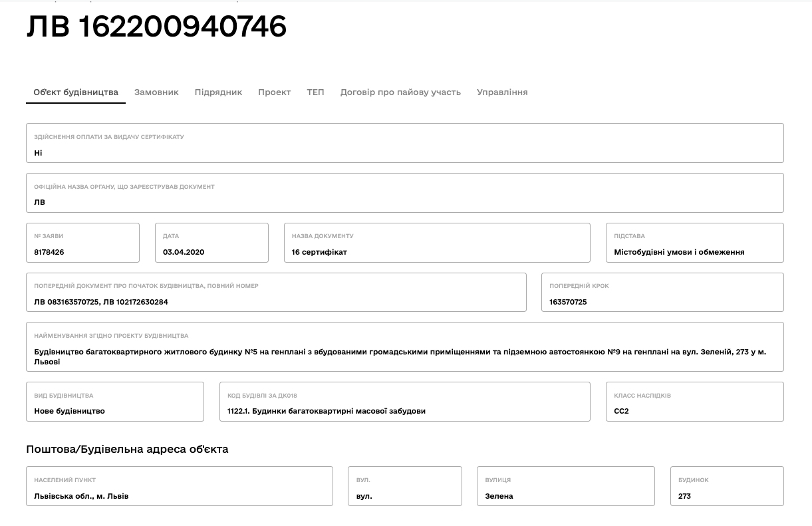Viewport: 812px width, 526px height.
Task: Click the Населений пункт field
Action: pos(180,486)
